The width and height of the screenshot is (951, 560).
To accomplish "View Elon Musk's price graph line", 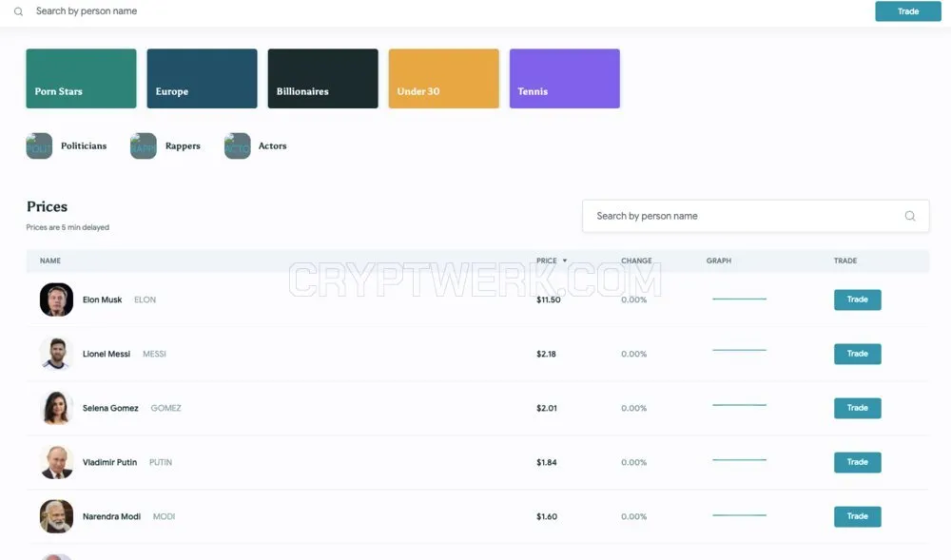I will (739, 299).
